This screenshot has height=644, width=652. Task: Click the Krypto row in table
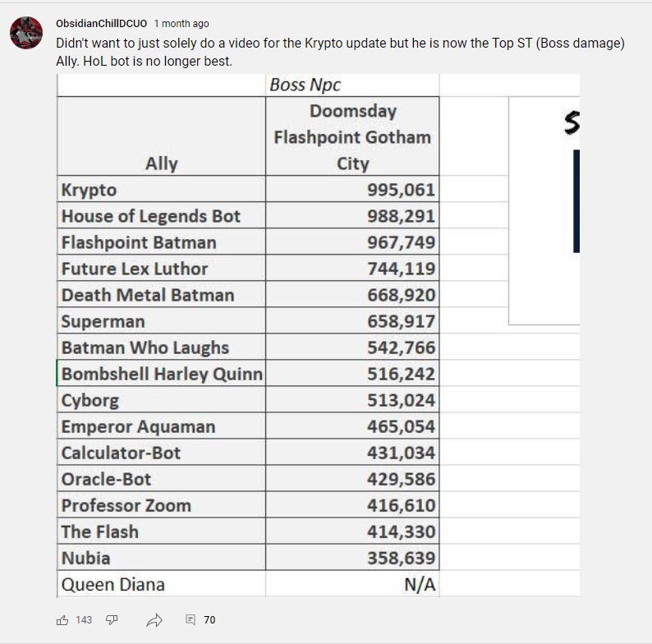[248, 189]
